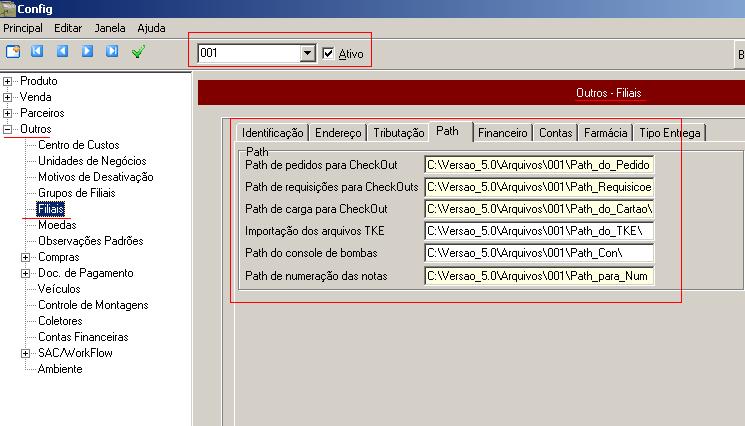The width and height of the screenshot is (745, 426).
Task: Select Parceiros in the tree
Action: click(42, 114)
